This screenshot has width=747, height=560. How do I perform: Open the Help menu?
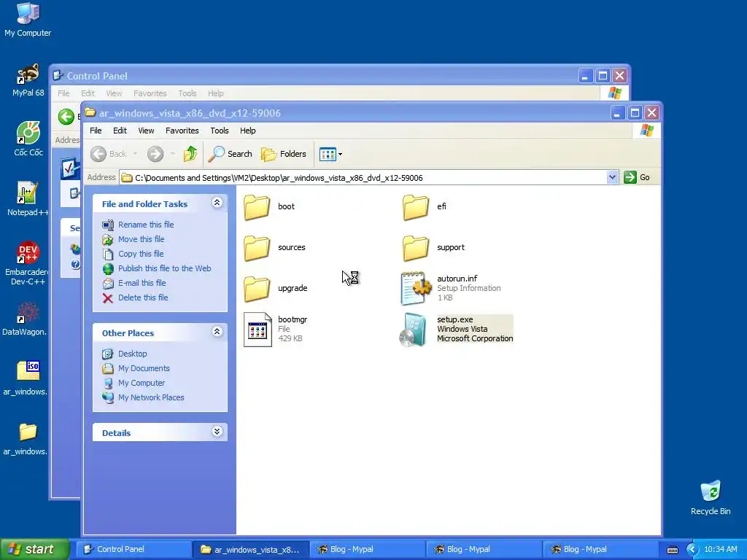tap(248, 131)
